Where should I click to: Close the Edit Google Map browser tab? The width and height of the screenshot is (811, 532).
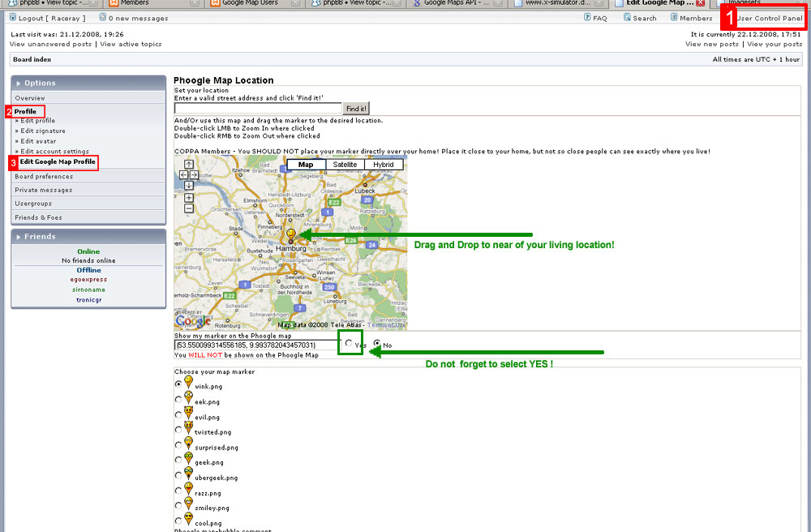pyautogui.click(x=701, y=2)
